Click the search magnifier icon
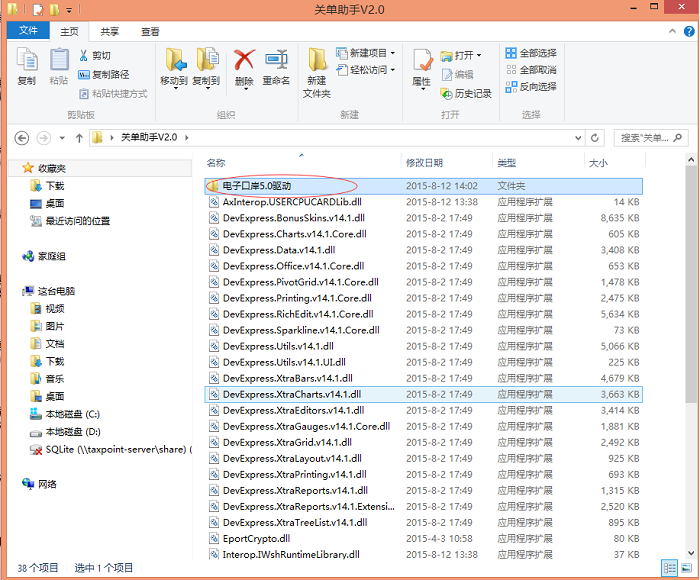The height and width of the screenshot is (580, 700). pos(678,138)
